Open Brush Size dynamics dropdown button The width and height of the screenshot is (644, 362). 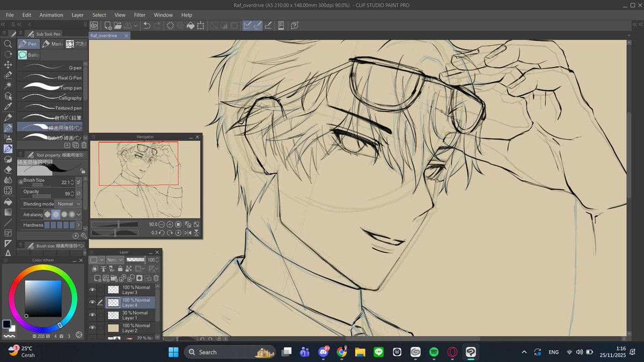coord(79,182)
